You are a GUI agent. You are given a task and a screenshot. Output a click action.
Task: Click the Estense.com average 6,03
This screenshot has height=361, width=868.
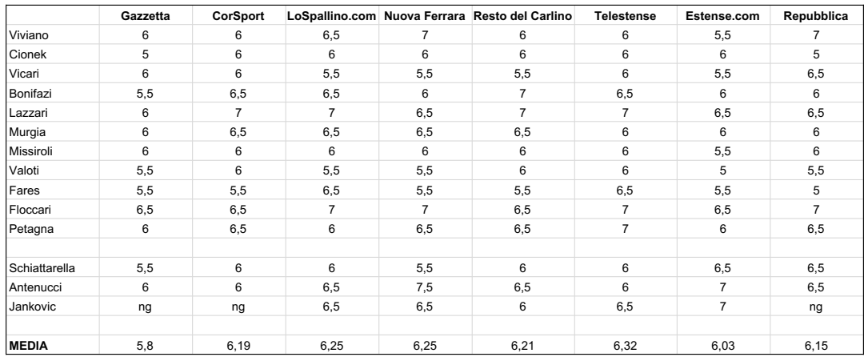click(723, 346)
